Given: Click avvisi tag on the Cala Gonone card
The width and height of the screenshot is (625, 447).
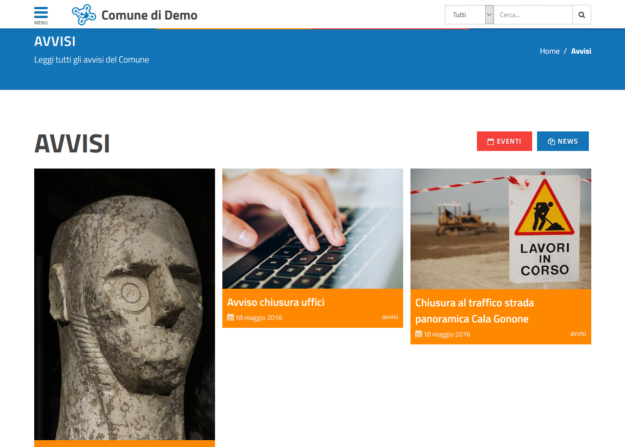Looking at the screenshot, I should (578, 334).
